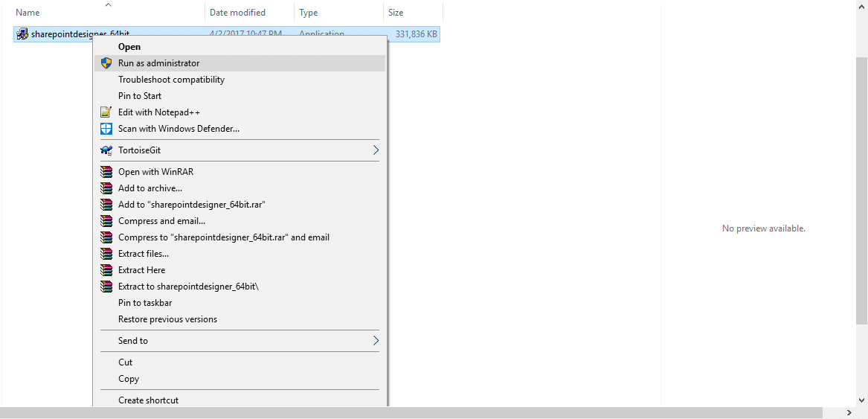The image size is (868, 419).
Task: Select Copy from the context menu
Action: click(x=239, y=379)
